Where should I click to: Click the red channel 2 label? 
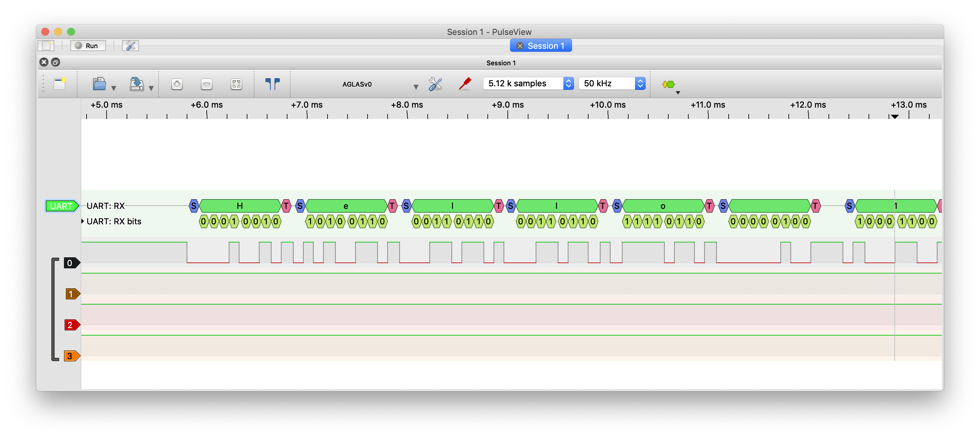(71, 325)
